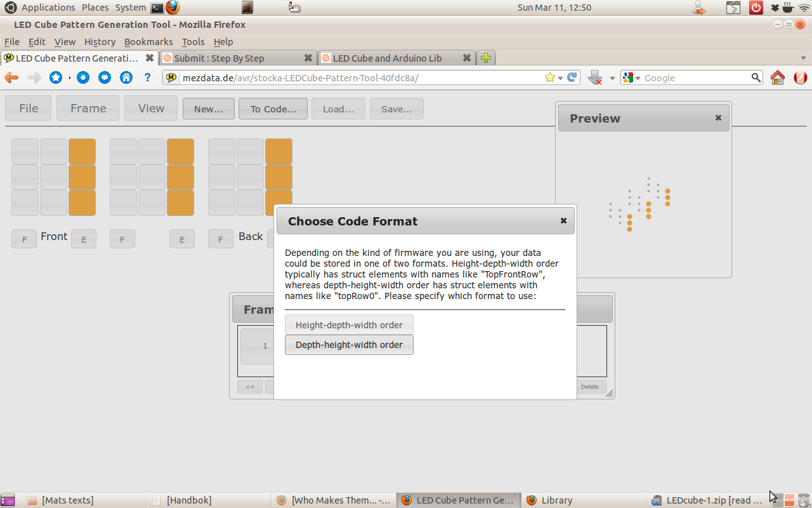Click the Delete button in the Frames panel
This screenshot has height=508, width=812.
point(589,386)
